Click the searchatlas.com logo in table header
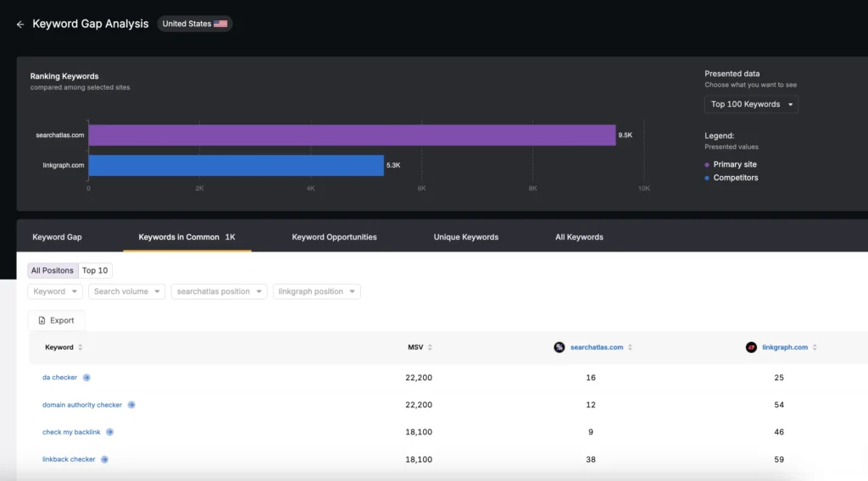The height and width of the screenshot is (481, 868). 559,347
